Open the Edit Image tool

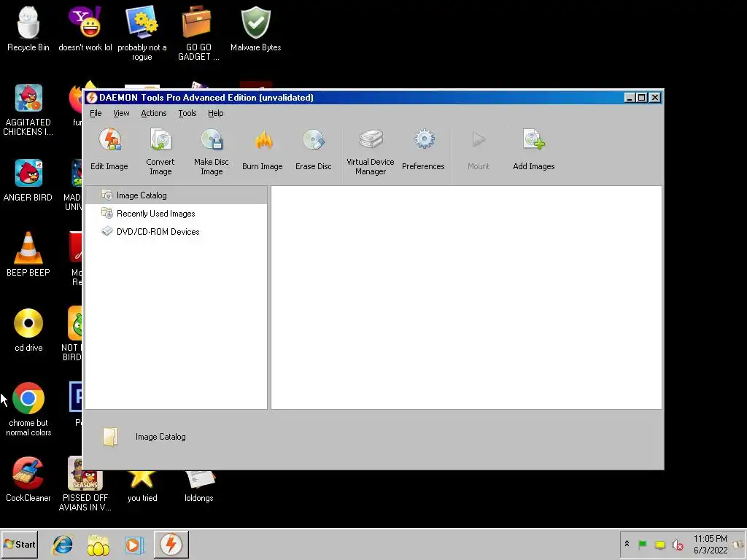click(x=109, y=149)
